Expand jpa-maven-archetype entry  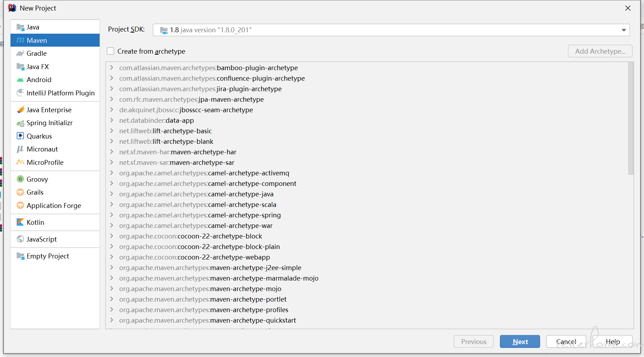(x=112, y=99)
